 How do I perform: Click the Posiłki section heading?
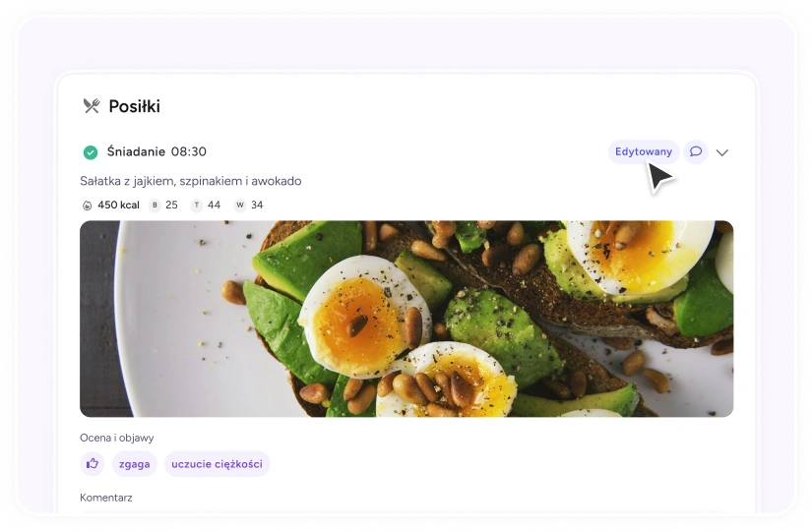point(134,106)
